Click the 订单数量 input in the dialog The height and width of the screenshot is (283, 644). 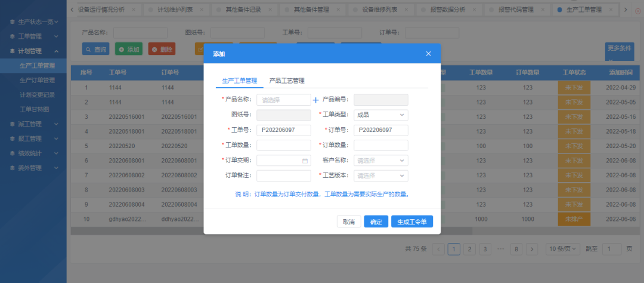(x=380, y=146)
